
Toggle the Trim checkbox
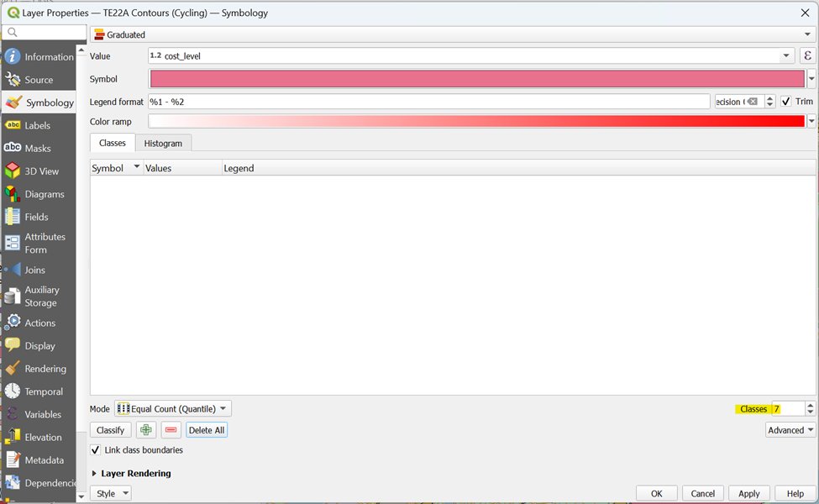point(786,102)
